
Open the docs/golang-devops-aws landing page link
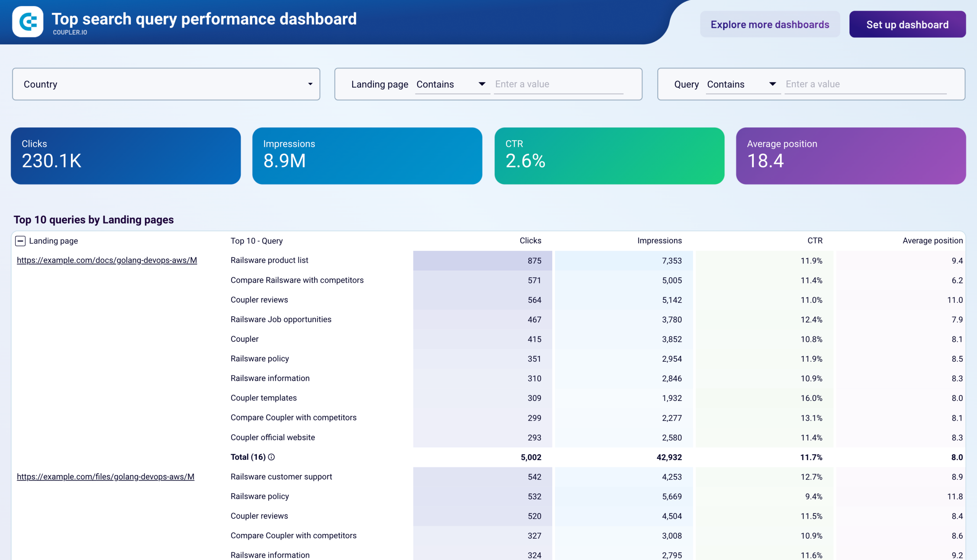pos(107,260)
